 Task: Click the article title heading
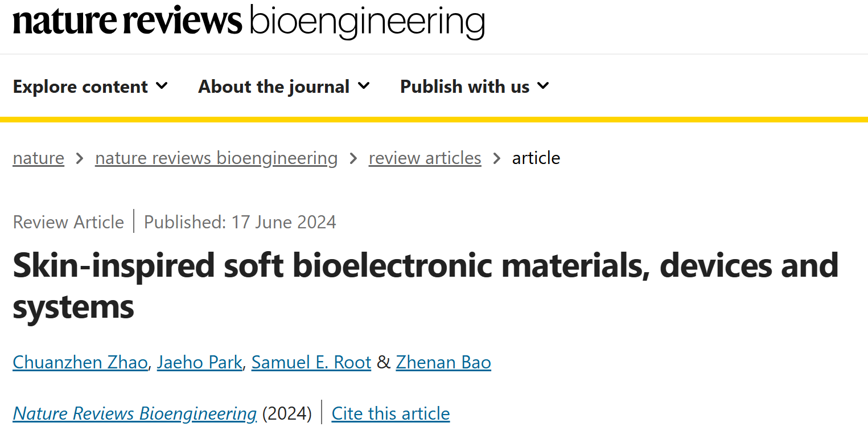[x=426, y=286]
